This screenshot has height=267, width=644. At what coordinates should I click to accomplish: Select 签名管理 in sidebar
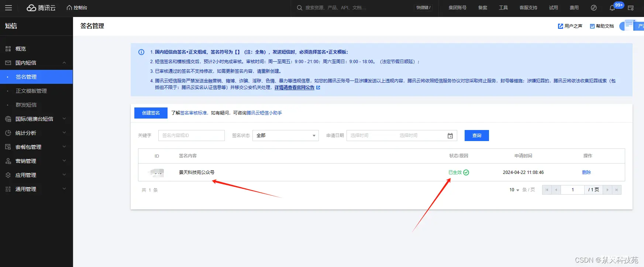(36, 77)
